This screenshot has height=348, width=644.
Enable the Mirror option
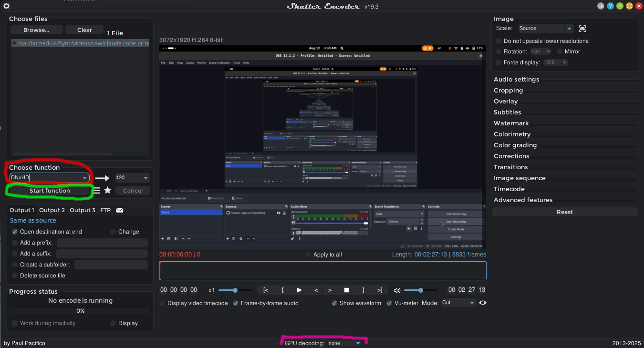[x=560, y=51]
